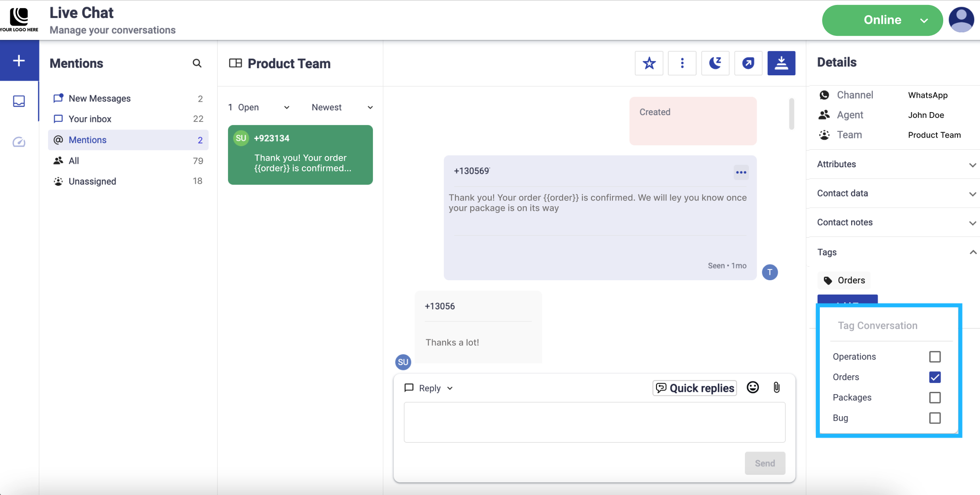Click the Send button
The image size is (980, 495).
(765, 463)
